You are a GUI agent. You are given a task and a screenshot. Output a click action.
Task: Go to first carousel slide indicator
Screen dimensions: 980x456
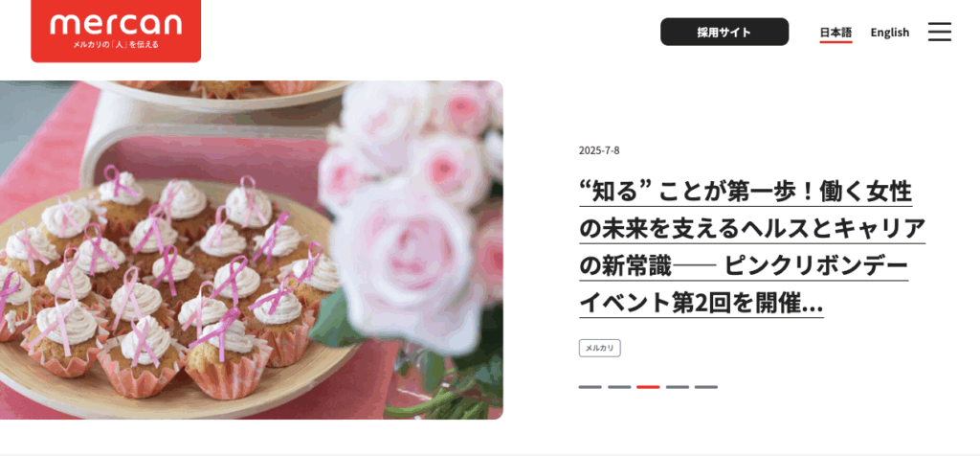(590, 387)
